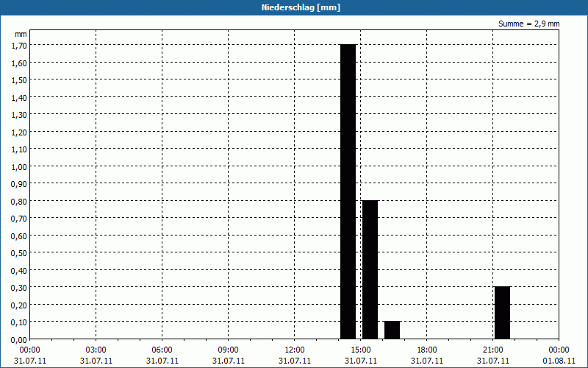Click the 0,70 y-axis value
Screen dimensions: 588x368
point(19,219)
